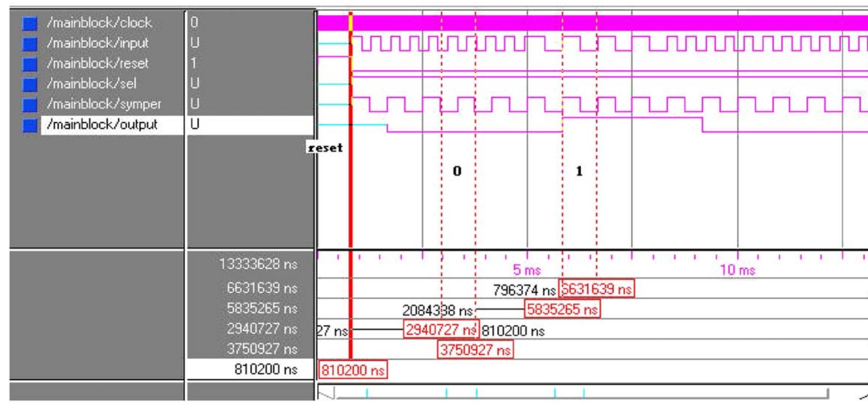Click the 2940727 ns value in cursor list

[262, 329]
